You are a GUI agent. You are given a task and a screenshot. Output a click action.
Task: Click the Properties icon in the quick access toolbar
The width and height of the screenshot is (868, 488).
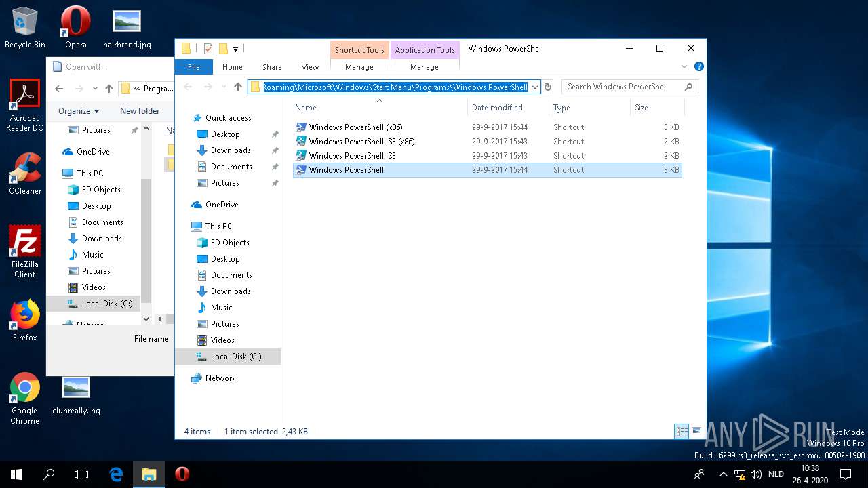208,49
